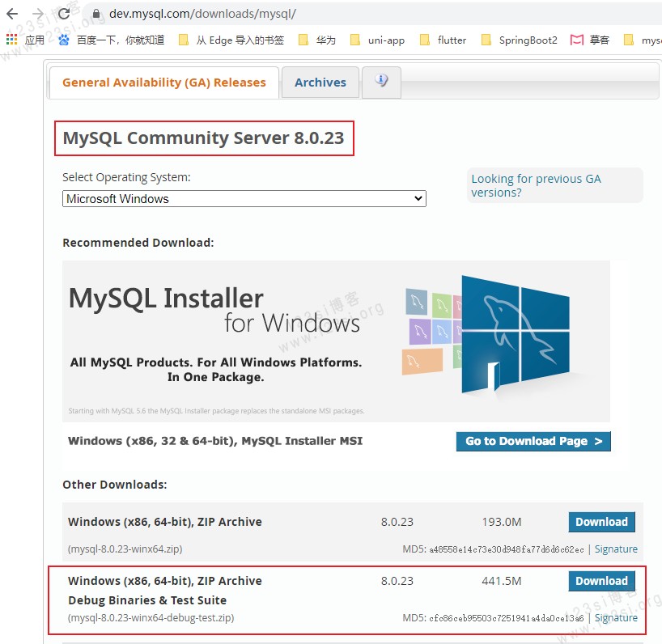The height and width of the screenshot is (644, 662).
Task: Open Signature link for mysql-8.0.23-winx64.zip
Action: click(616, 549)
